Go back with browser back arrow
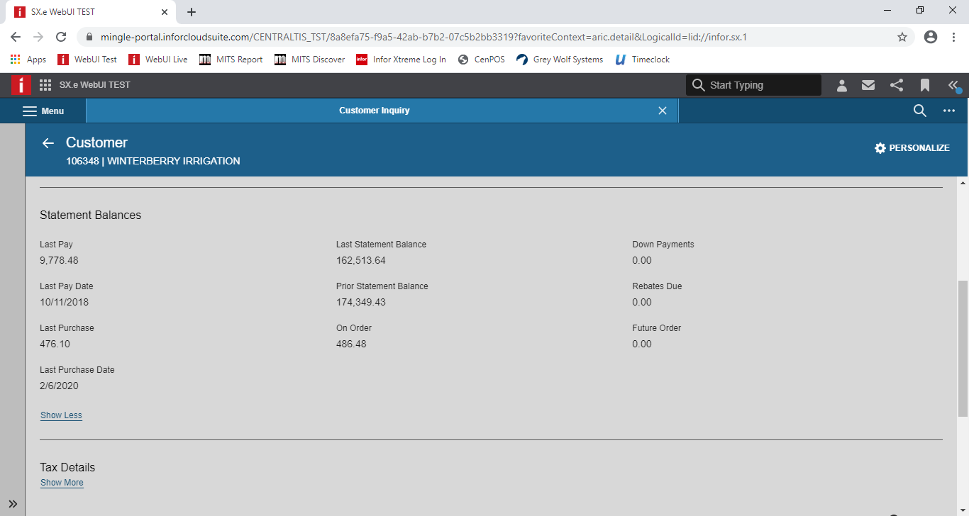The image size is (970, 516). pyautogui.click(x=15, y=37)
